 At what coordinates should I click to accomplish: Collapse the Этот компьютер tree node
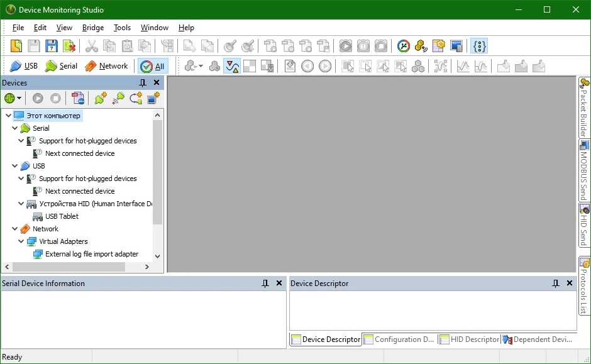point(8,115)
